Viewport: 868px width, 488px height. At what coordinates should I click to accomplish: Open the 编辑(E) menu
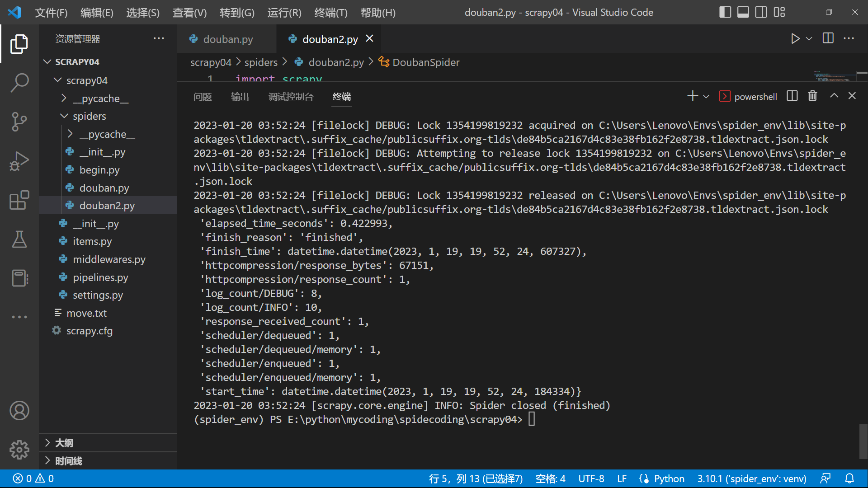coord(97,13)
